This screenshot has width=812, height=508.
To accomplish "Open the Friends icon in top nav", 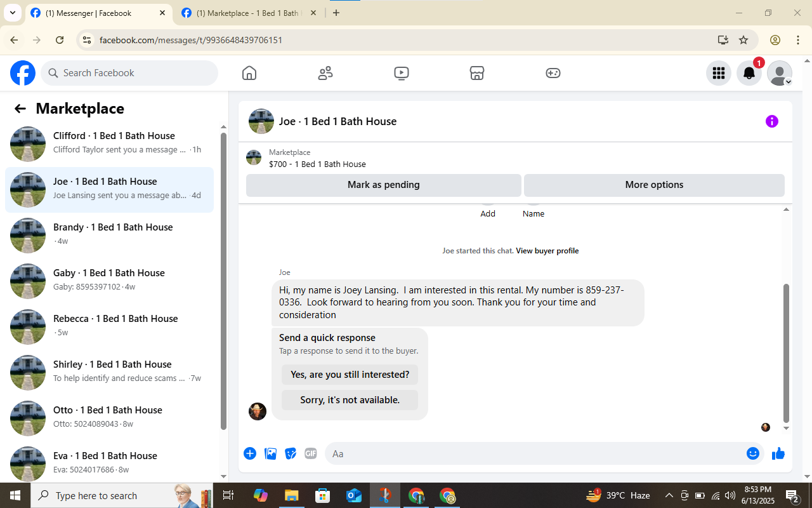I will coord(325,73).
